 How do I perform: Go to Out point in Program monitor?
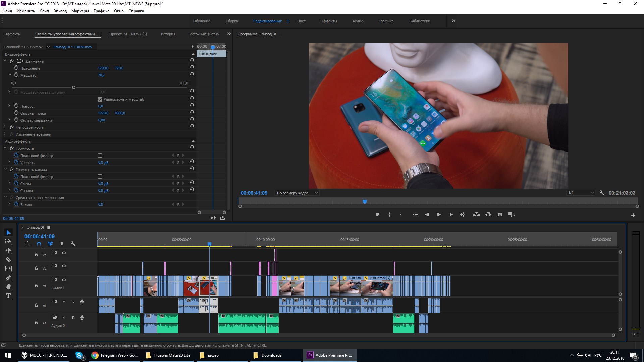(462, 215)
